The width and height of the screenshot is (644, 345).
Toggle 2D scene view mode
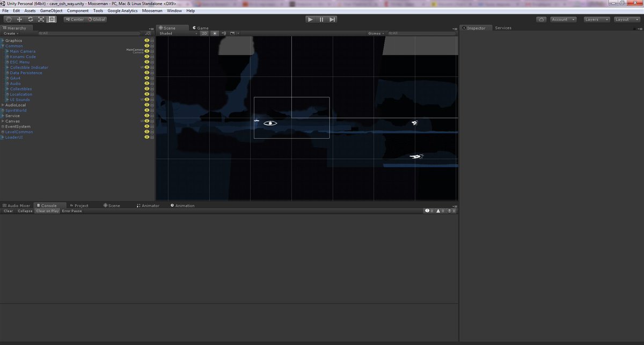click(204, 33)
